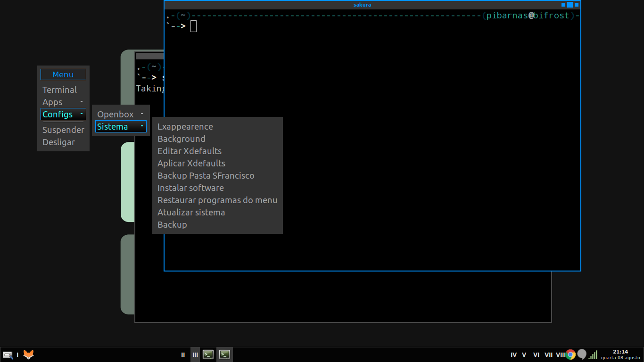Open the Configs submenu entry
Screen dimensions: 644x362
[x=63, y=114]
